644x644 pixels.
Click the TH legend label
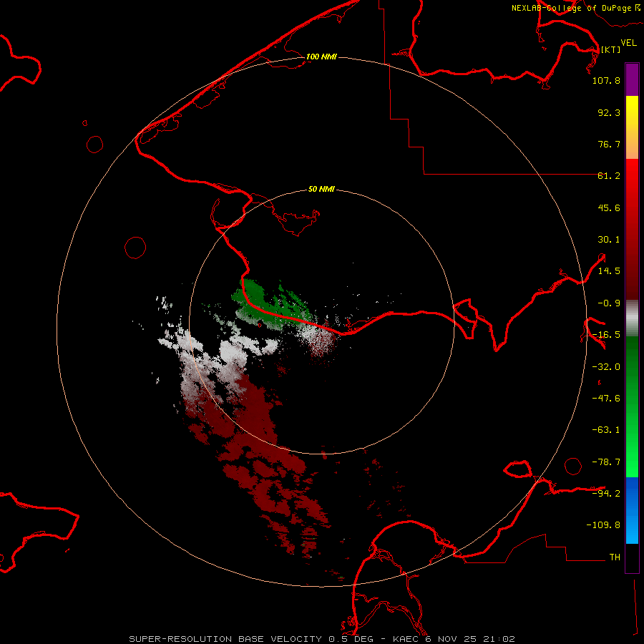click(615, 557)
